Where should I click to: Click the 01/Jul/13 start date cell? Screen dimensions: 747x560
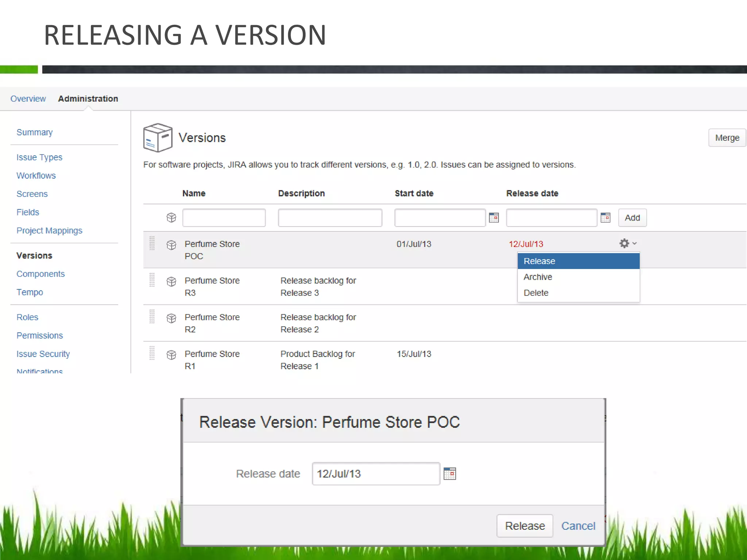pos(414,244)
